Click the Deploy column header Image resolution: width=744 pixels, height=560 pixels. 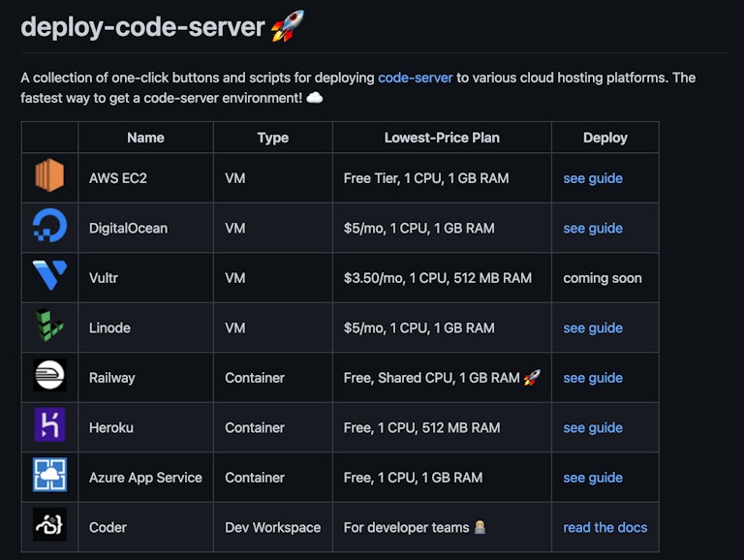[x=604, y=138]
